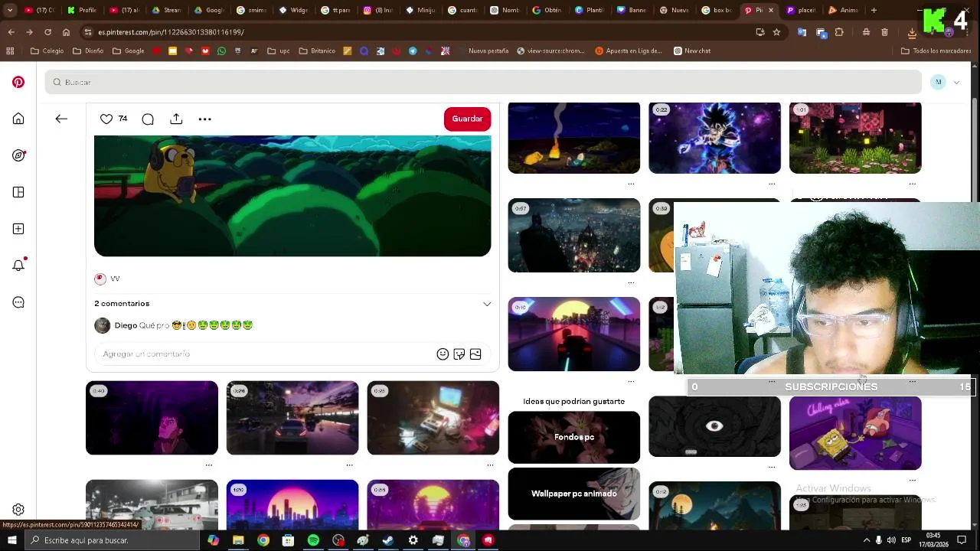Open the Britanico bookmarks folder
Image resolution: width=980 pixels, height=551 pixels.
pyautogui.click(x=317, y=51)
